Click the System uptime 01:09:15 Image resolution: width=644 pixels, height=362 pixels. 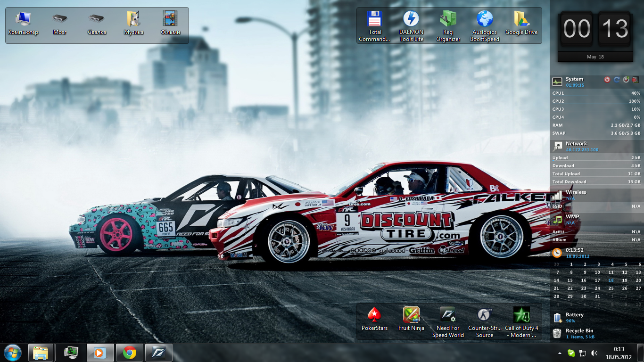pos(575,85)
